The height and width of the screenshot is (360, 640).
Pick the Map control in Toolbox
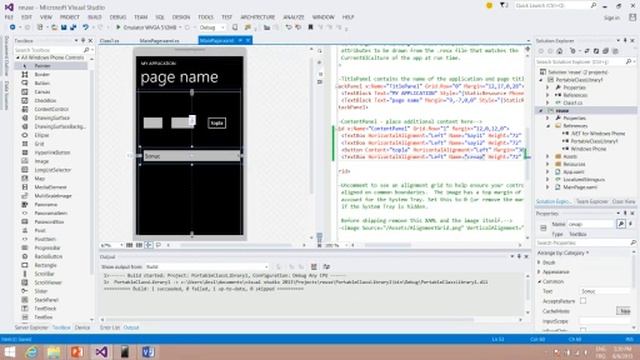click(40, 178)
